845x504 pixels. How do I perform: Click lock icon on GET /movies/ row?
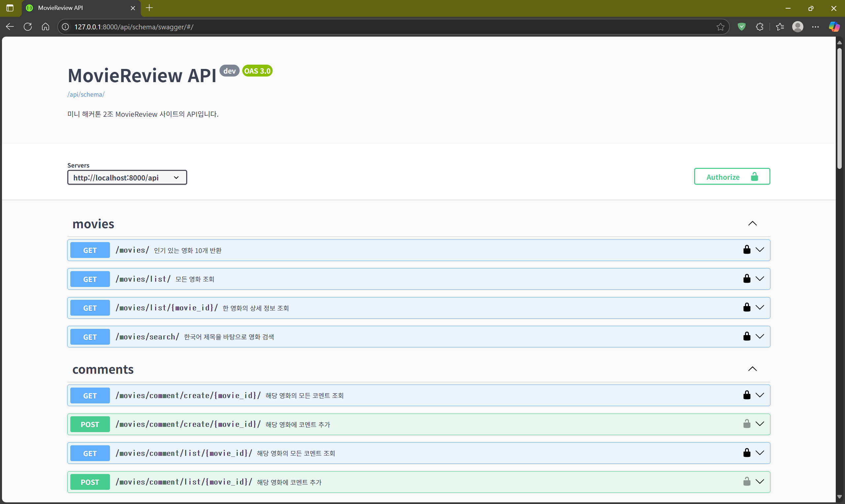(746, 250)
